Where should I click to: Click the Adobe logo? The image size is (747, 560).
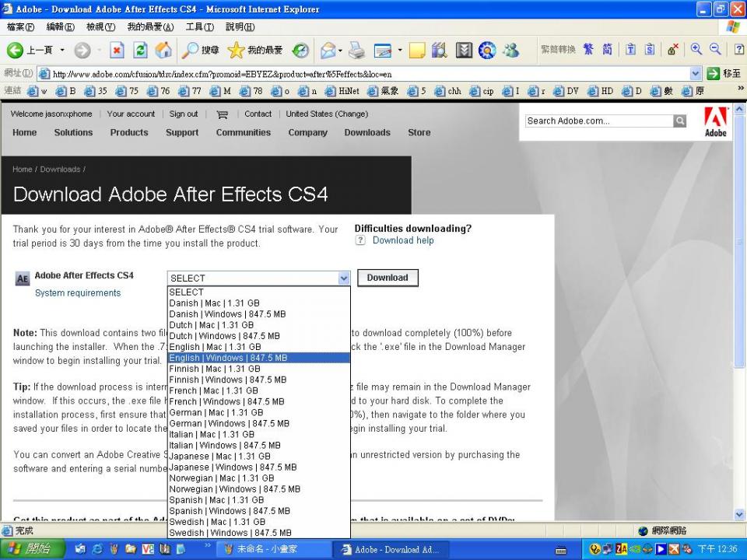coord(716,122)
